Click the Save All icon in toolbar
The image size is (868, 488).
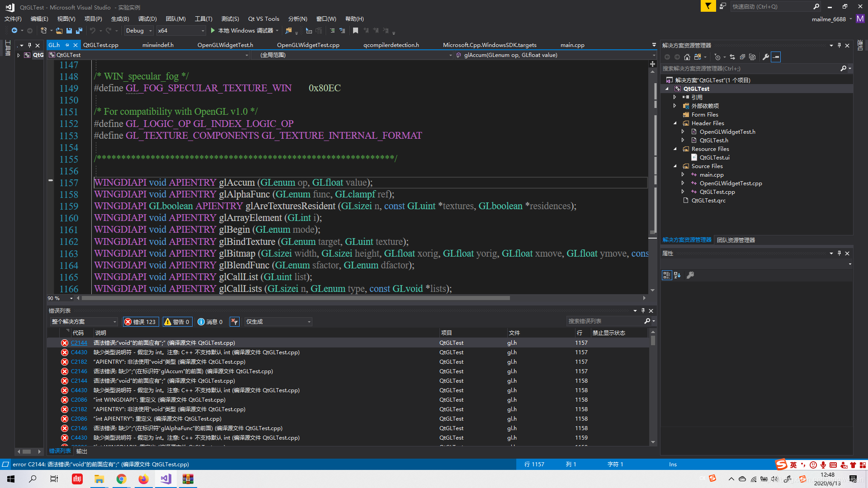point(79,30)
